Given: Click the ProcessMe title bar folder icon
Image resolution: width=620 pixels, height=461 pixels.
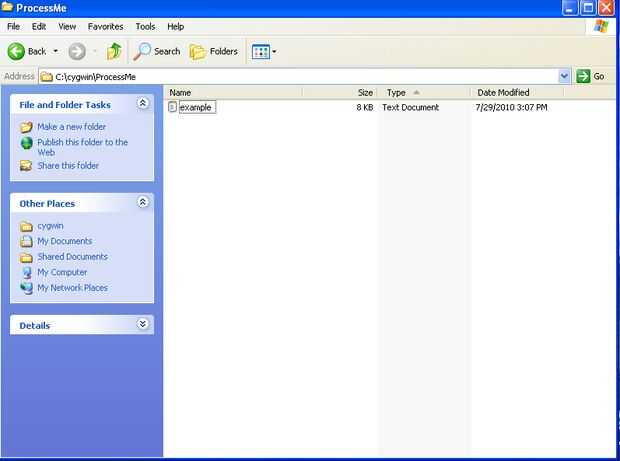Looking at the screenshot, I should [7, 7].
